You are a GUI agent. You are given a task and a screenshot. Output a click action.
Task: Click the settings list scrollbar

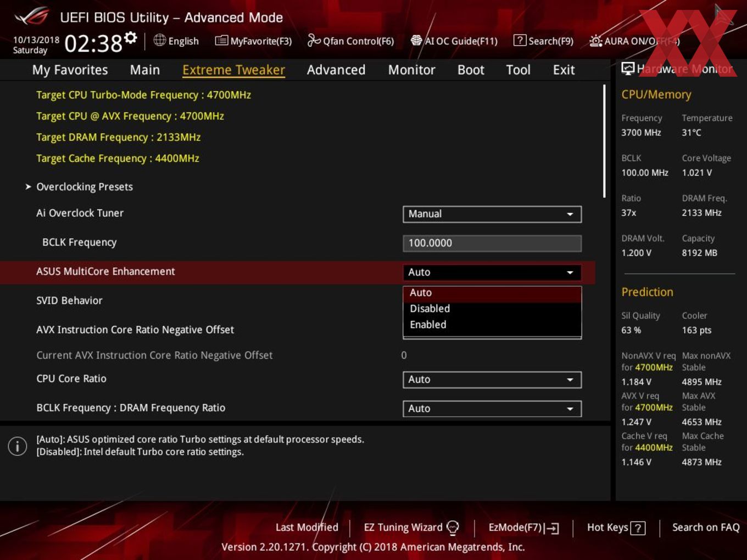coord(605,141)
